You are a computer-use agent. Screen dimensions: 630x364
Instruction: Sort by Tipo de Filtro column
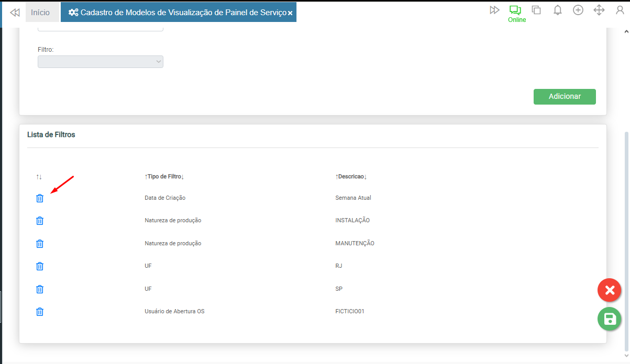[164, 177]
